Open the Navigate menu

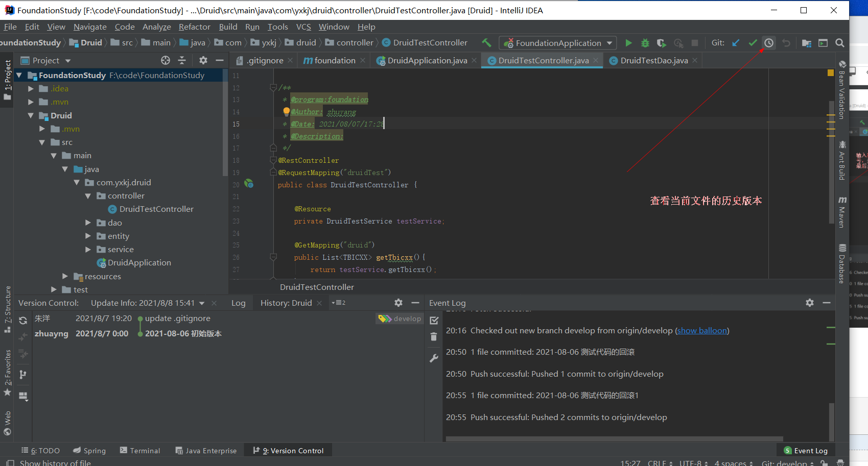tap(90, 27)
